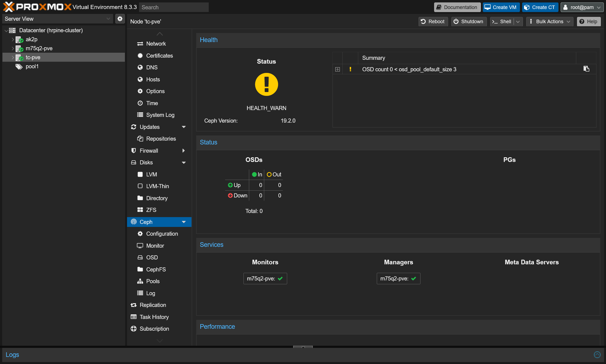The height and width of the screenshot is (364, 606).
Task: Open Task History in node menu
Action: [x=159, y=317]
